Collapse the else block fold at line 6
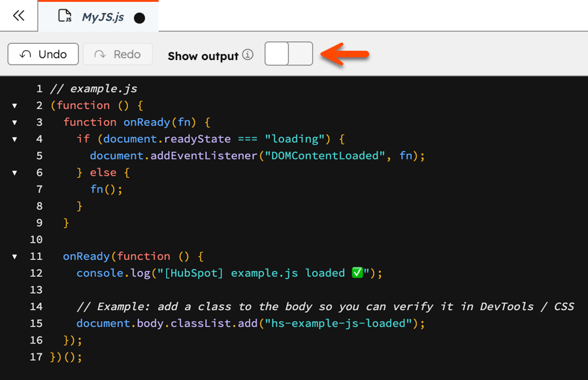Viewport: 588px width, 380px height. click(x=14, y=173)
